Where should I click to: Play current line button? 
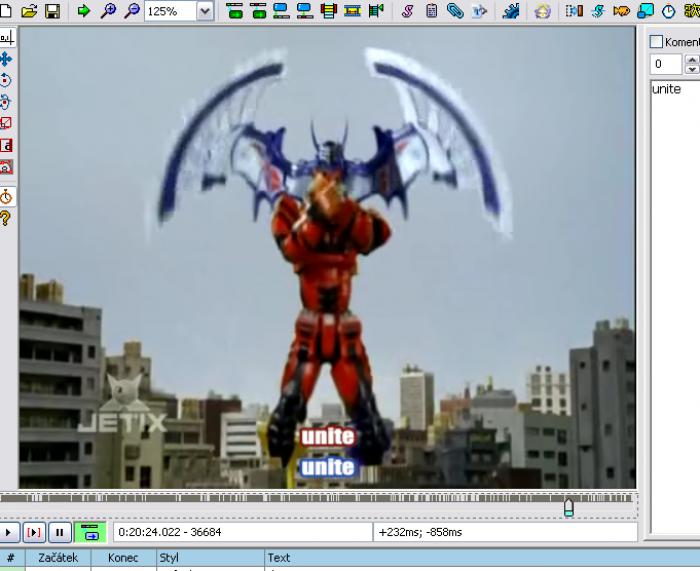point(34,532)
